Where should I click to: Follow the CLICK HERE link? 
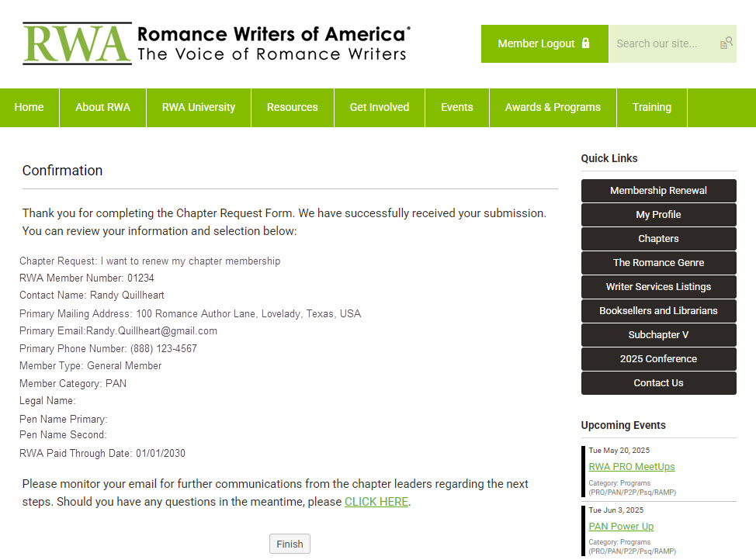point(376,502)
